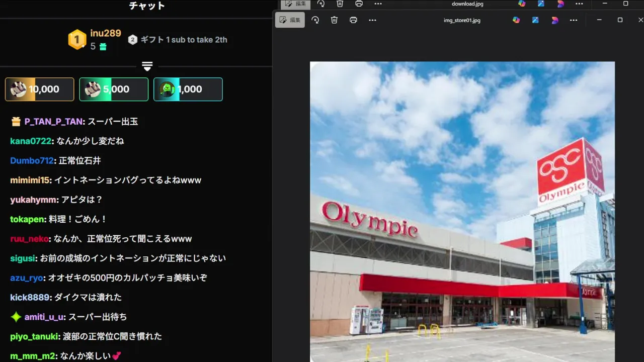The height and width of the screenshot is (362, 644).
Task: Click username kick8889 in chat
Action: click(x=30, y=297)
